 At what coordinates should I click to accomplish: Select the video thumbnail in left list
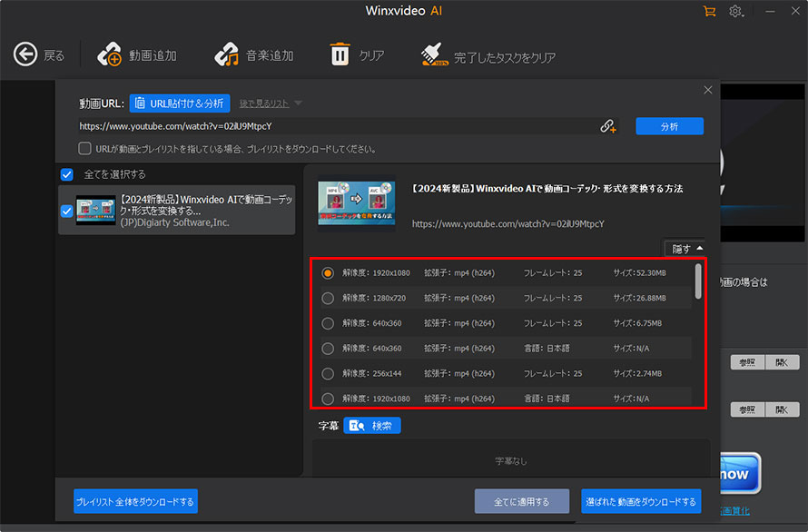click(96, 211)
